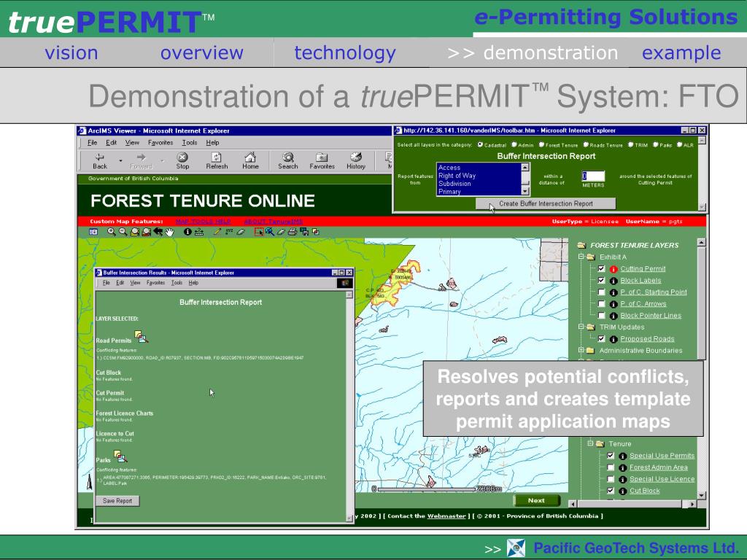Viewport: 747px width, 560px height.
Task: Go to the overview tab of the slide
Action: point(202,52)
